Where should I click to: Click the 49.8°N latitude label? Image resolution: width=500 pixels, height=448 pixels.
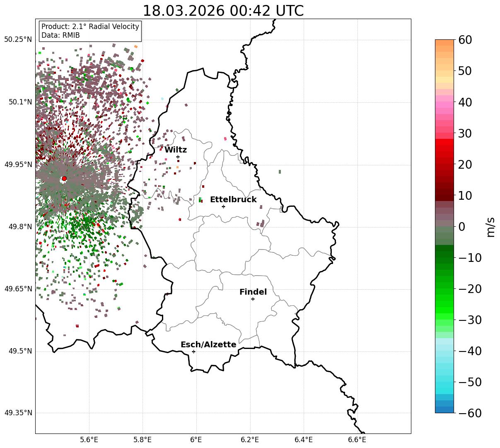(20, 227)
